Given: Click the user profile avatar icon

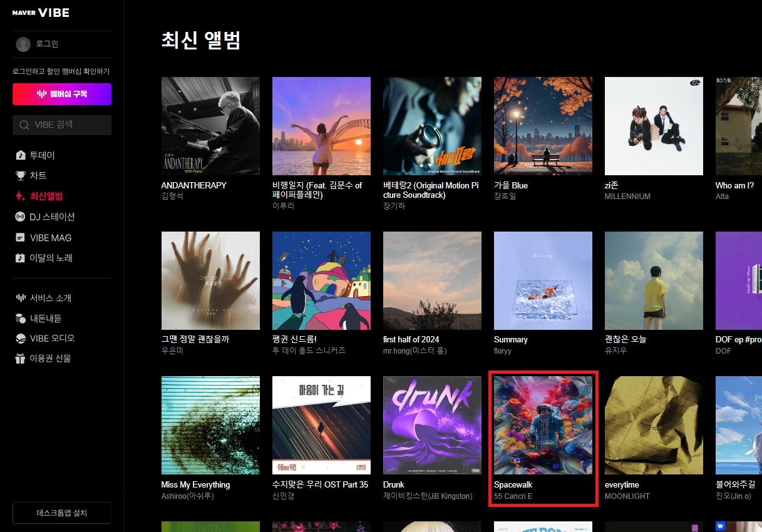Looking at the screenshot, I should (23, 44).
